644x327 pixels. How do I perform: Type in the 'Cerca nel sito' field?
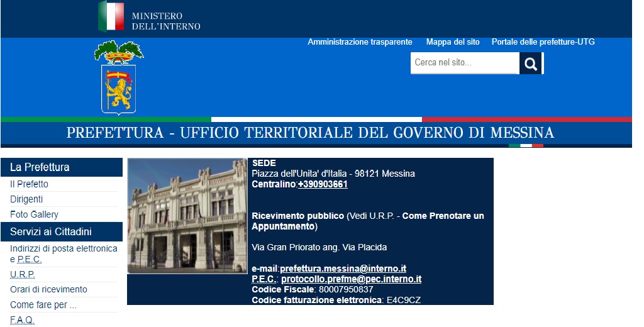464,63
